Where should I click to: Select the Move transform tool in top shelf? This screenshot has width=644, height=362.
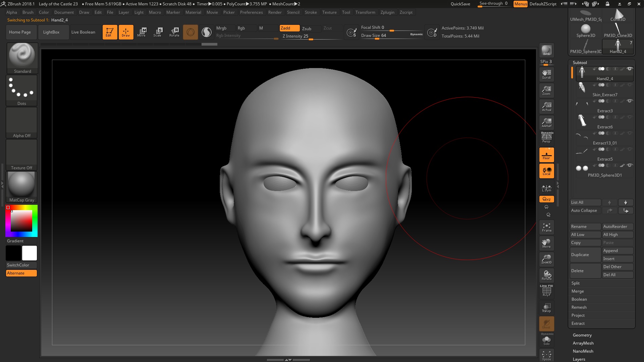click(x=142, y=32)
